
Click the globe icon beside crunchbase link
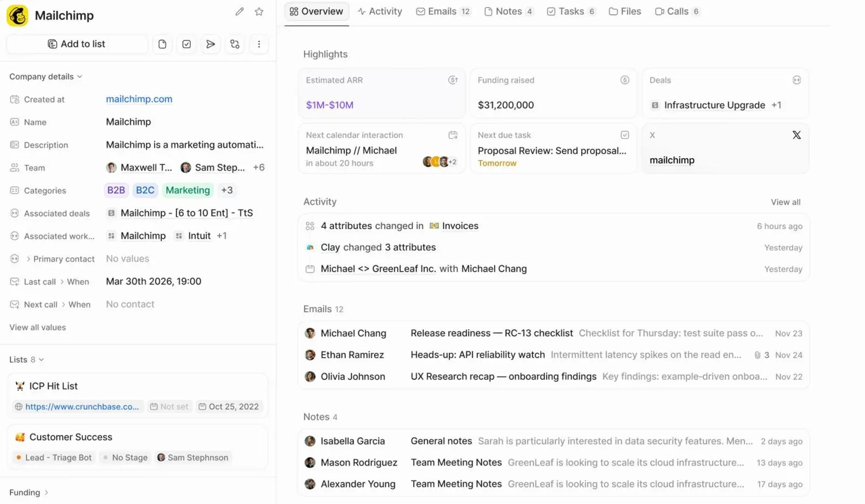(x=19, y=407)
